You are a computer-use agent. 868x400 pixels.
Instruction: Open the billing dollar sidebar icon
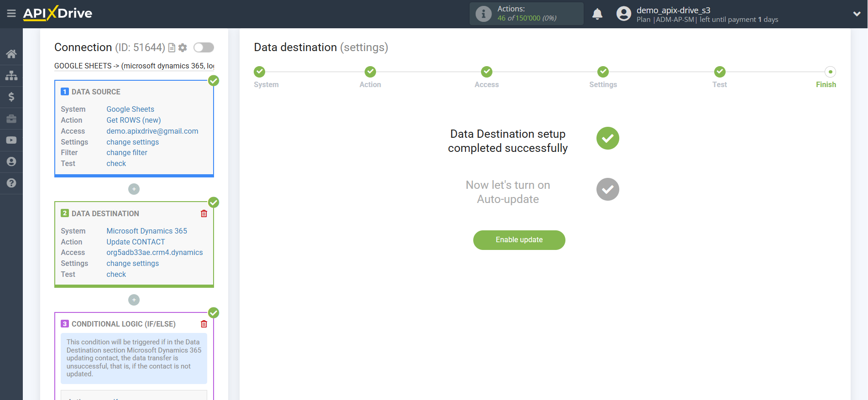[x=11, y=97]
